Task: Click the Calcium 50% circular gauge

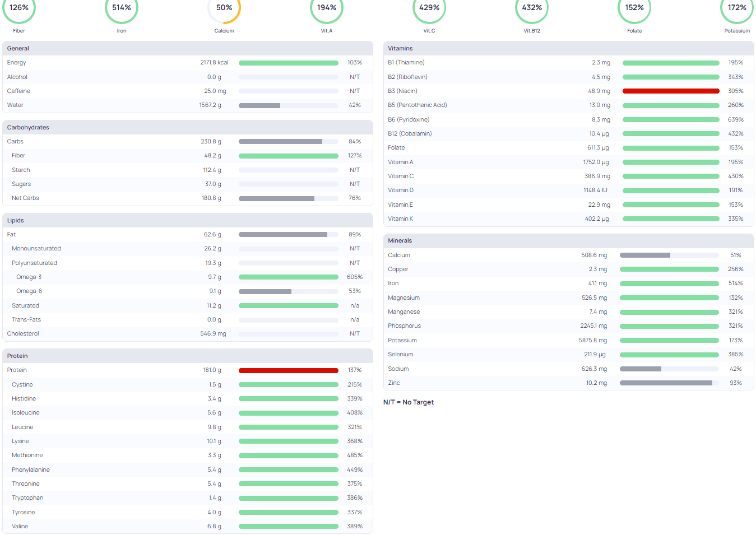Action: (x=224, y=8)
